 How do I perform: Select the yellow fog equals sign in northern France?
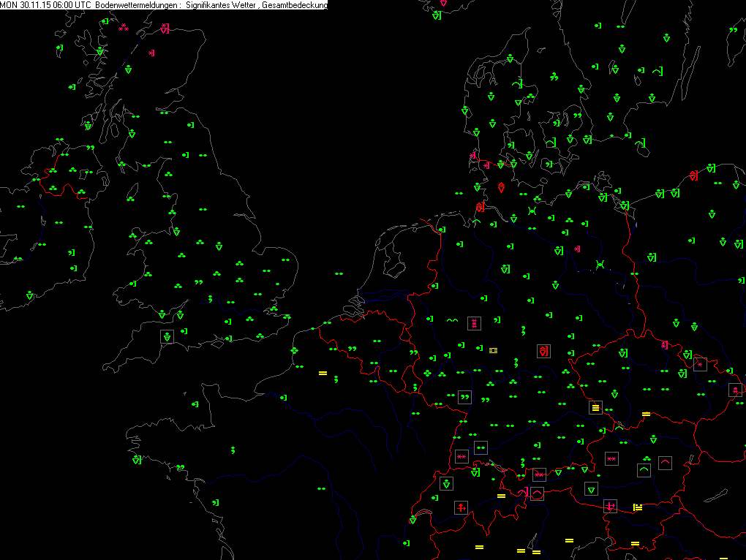tap(322, 373)
